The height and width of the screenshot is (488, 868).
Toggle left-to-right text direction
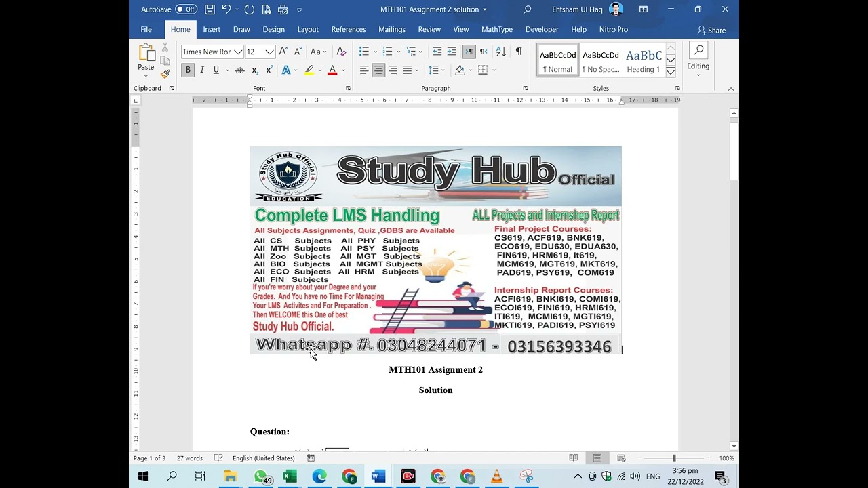tap(469, 52)
